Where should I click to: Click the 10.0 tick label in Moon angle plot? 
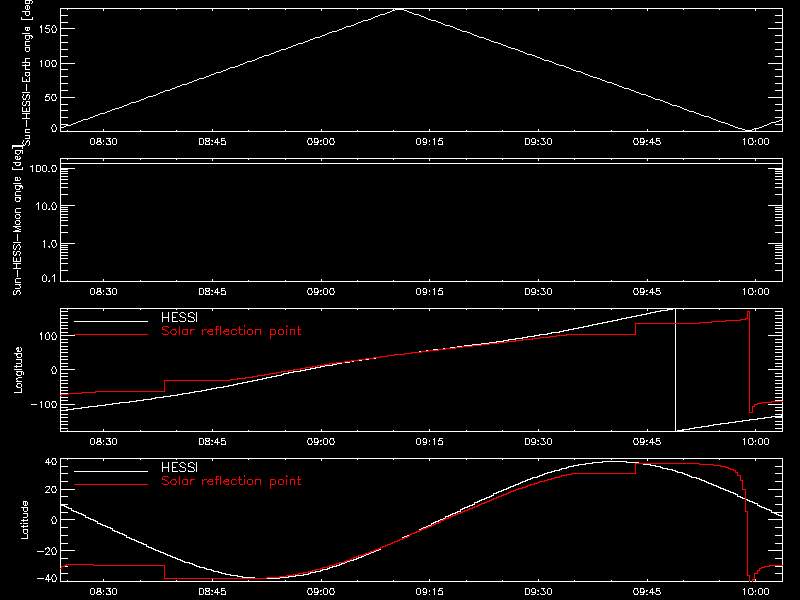[46, 206]
